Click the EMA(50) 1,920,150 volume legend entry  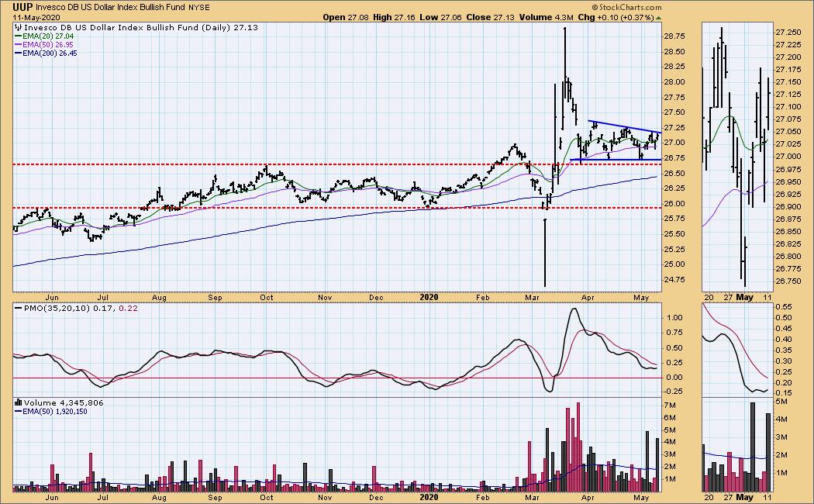(x=55, y=411)
